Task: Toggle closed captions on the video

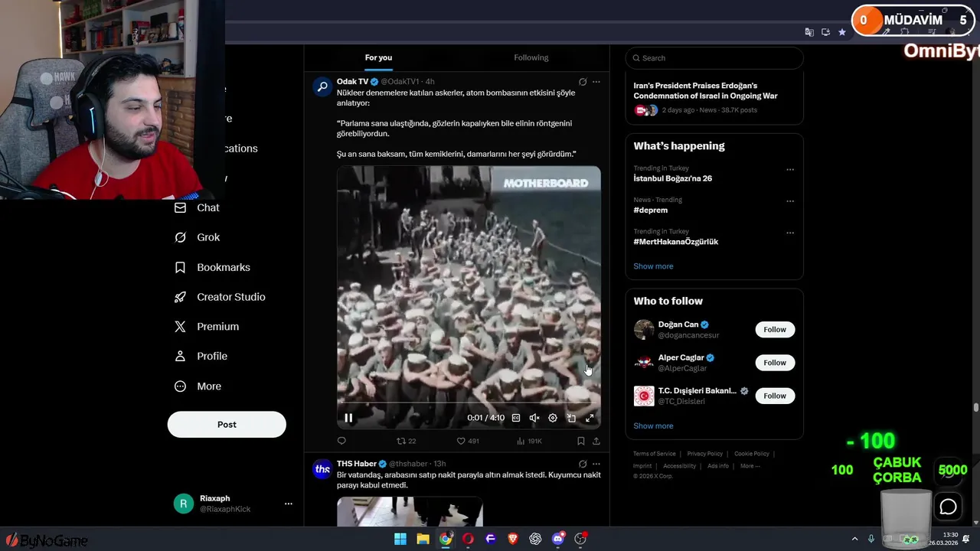Action: pos(516,418)
